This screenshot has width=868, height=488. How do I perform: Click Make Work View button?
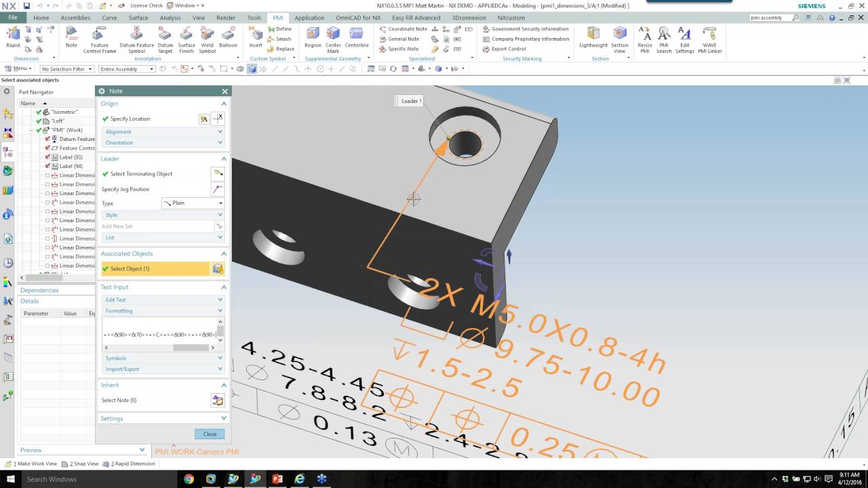(x=31, y=464)
